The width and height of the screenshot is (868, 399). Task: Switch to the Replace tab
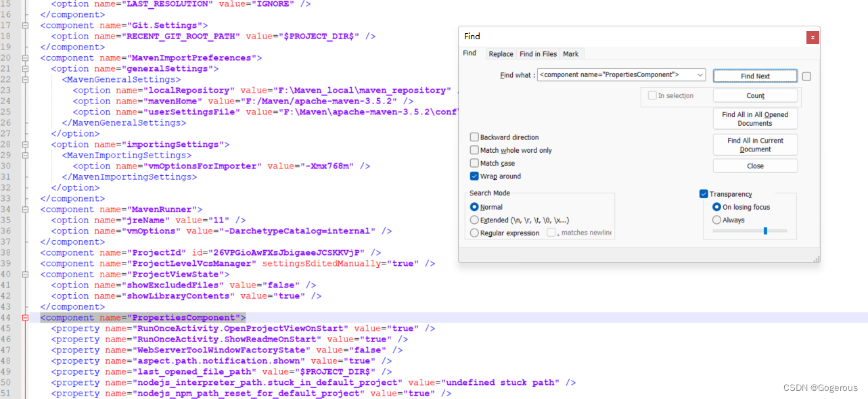[500, 53]
